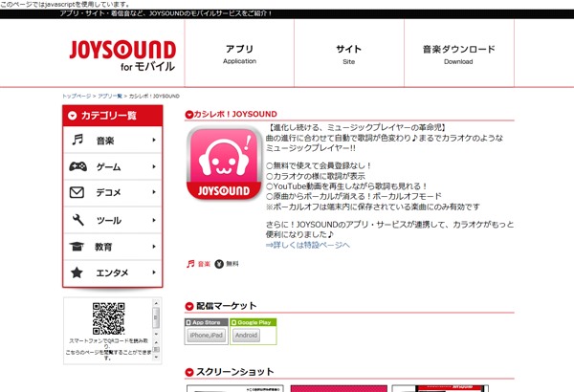Select the エンタメ category label

(112, 273)
